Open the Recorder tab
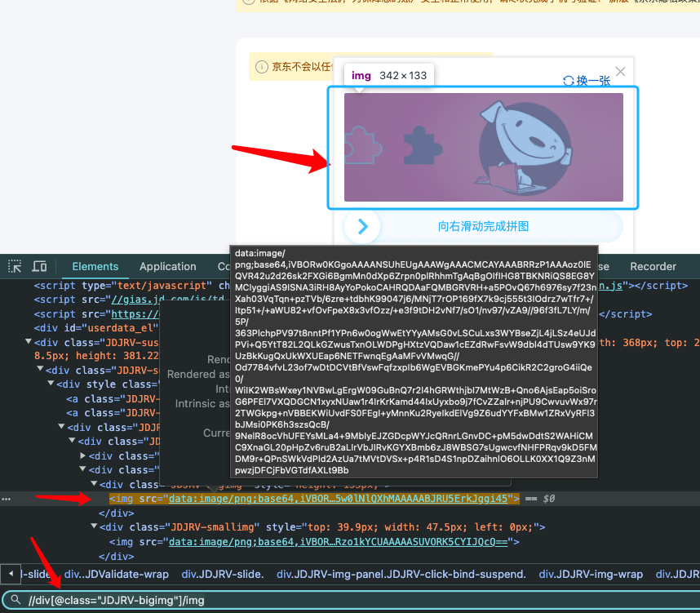700x613 pixels. click(653, 266)
